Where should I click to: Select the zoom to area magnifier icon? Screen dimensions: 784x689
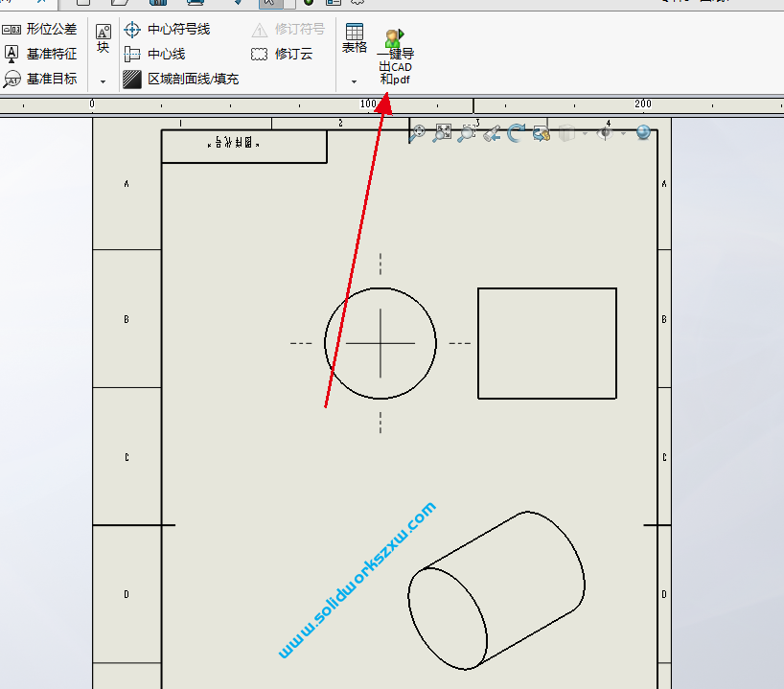(466, 134)
